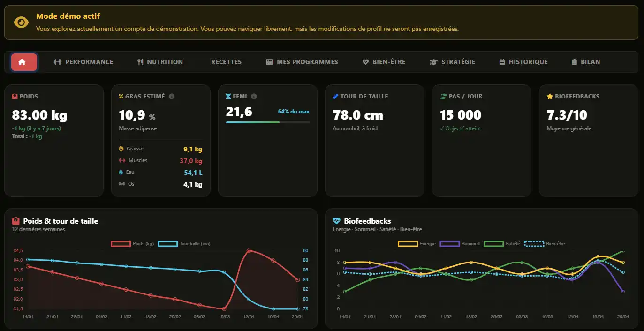Toggle Tour taille (cm) legend series

[x=184, y=244]
